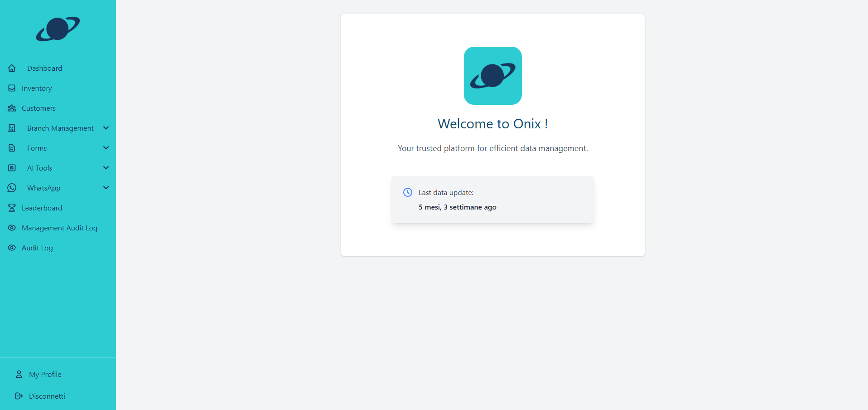
Task: Select the Forms document icon
Action: 12,148
